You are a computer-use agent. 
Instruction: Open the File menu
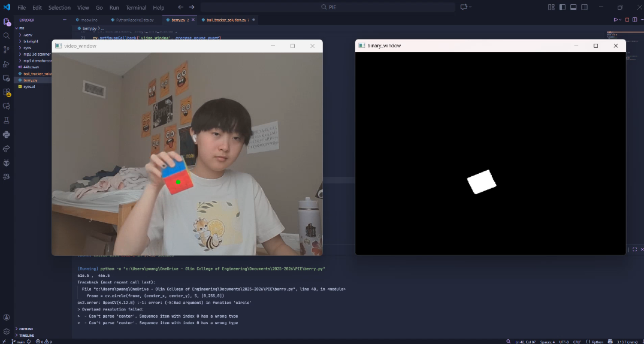[22, 7]
